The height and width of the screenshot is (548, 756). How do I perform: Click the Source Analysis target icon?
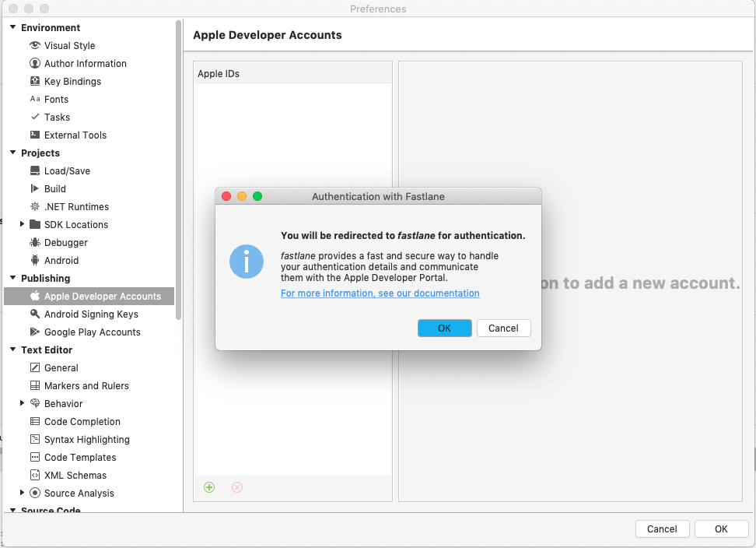tap(35, 493)
